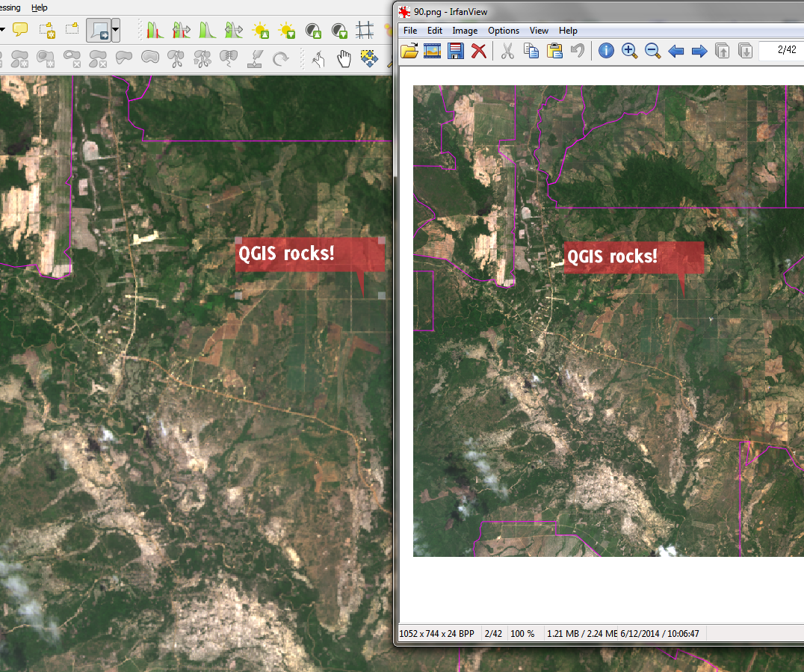Zoom out with the magnifier minus icon
The width and height of the screenshot is (804, 672).
(652, 51)
